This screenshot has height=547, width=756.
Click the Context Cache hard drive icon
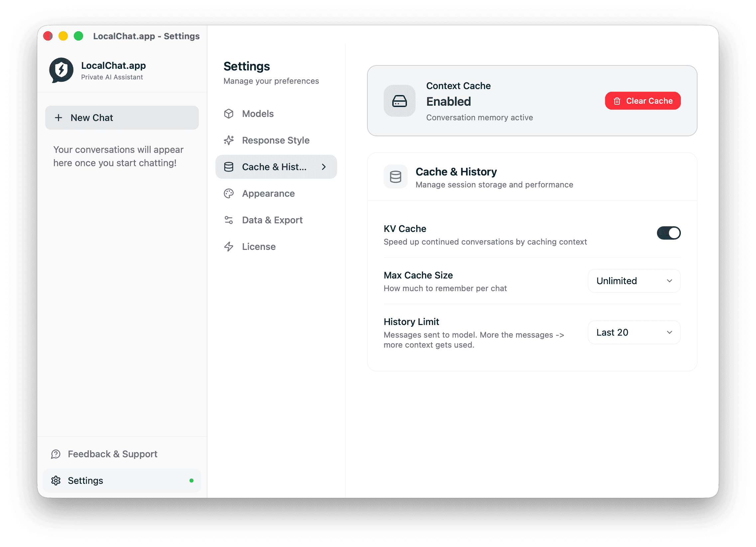click(x=399, y=101)
